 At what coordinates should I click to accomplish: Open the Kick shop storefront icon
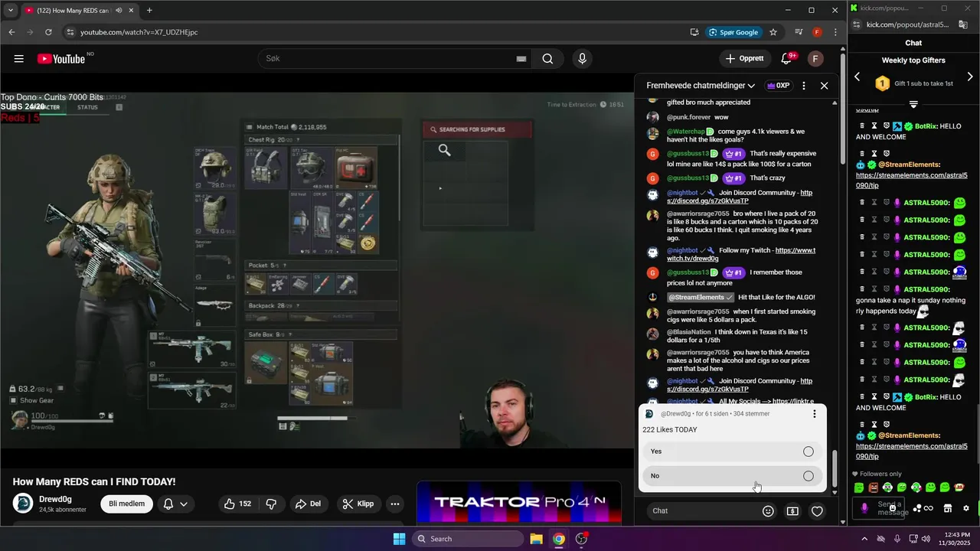[947, 508]
